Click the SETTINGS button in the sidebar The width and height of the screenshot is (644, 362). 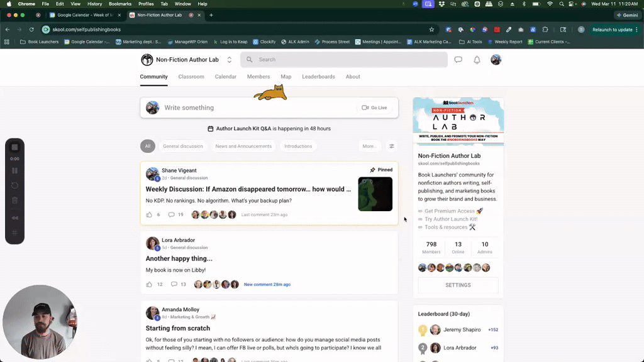click(458, 285)
